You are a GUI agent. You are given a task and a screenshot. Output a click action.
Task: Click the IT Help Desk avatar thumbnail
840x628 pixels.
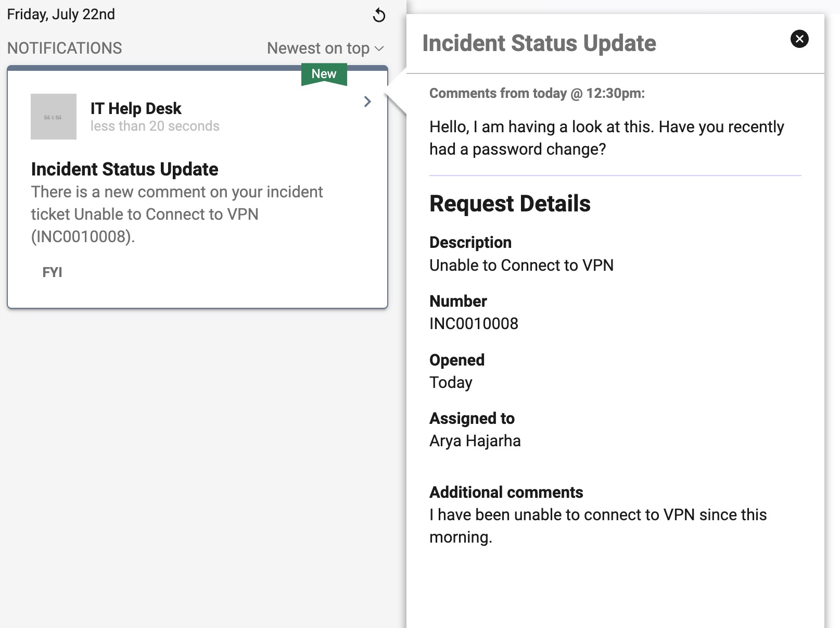pyautogui.click(x=54, y=117)
